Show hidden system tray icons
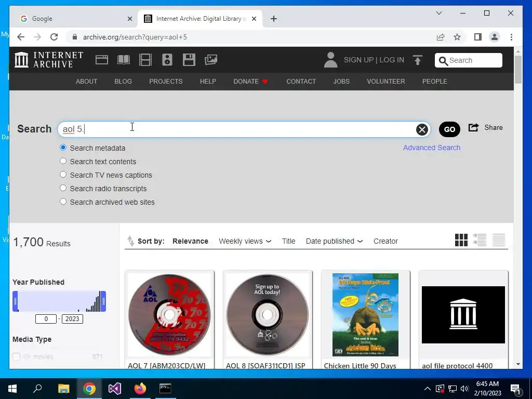This screenshot has width=532, height=399. point(428,389)
